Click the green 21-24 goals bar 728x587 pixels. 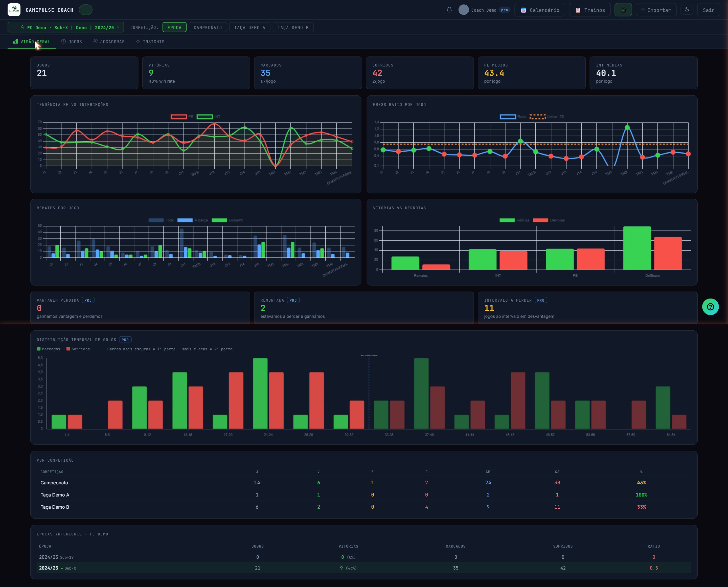[x=260, y=393]
